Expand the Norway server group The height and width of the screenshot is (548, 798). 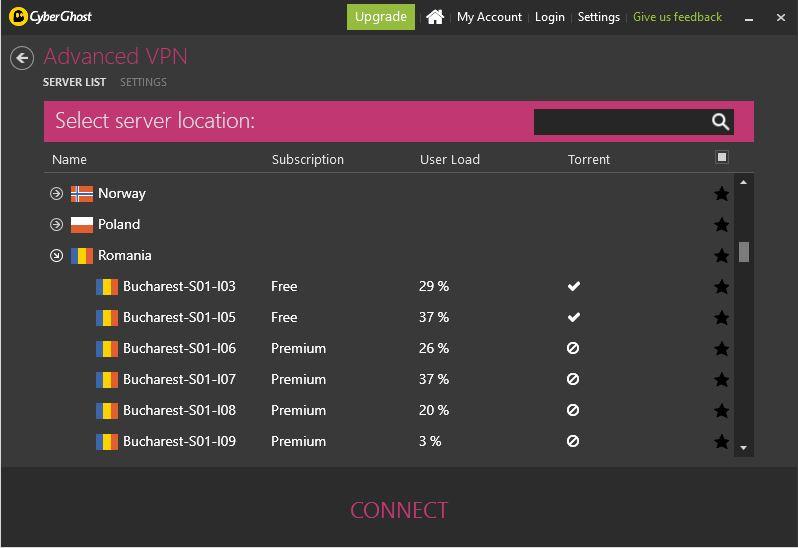(56, 193)
